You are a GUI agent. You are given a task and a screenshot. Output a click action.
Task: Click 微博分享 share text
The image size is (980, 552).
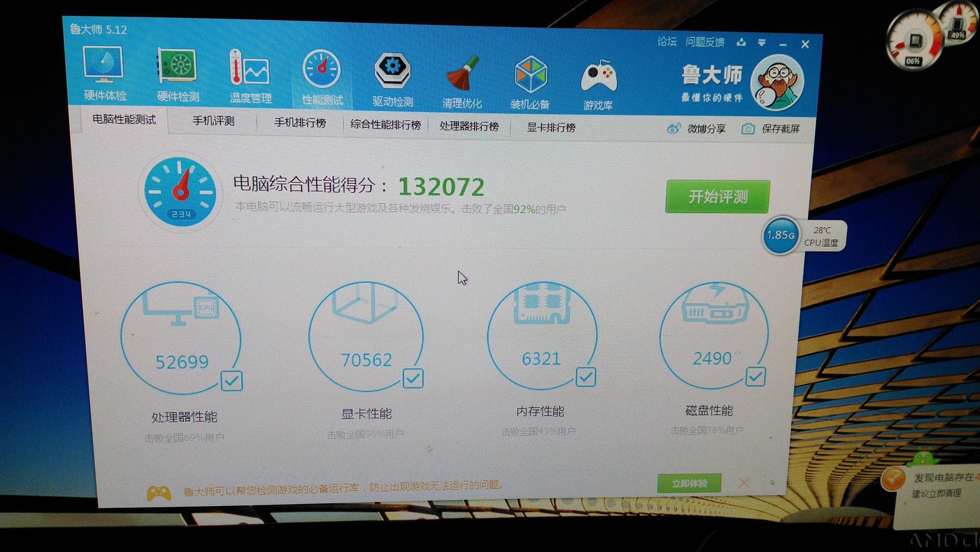[x=706, y=129]
